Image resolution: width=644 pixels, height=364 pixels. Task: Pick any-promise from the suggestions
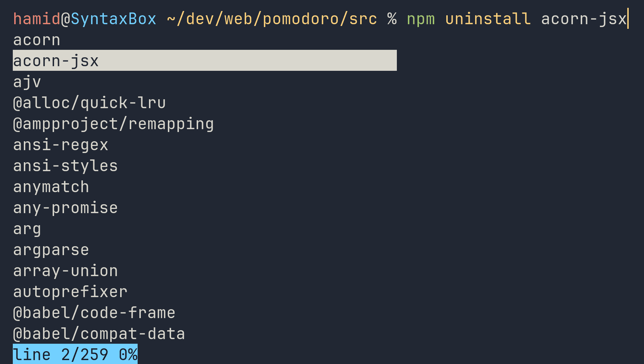coord(65,208)
